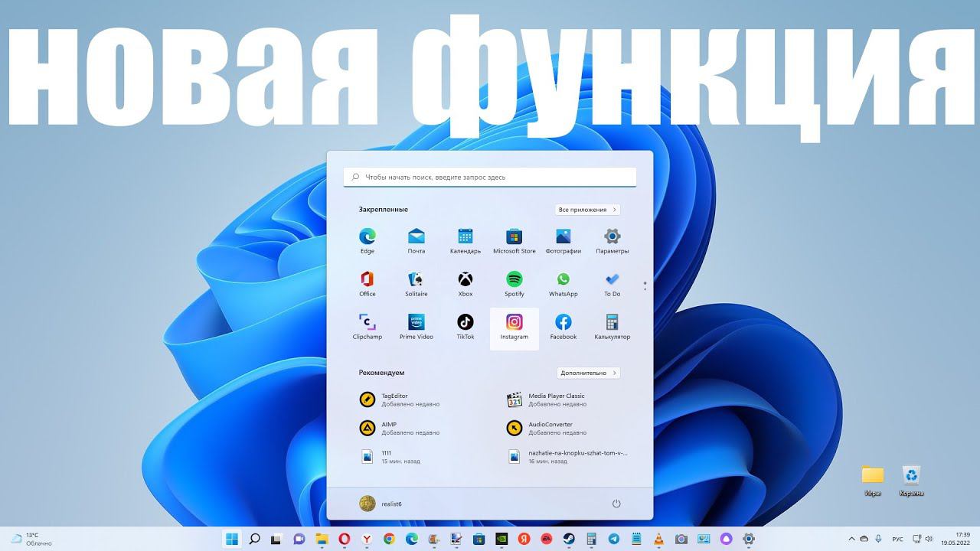
Task: Click the microphone icon in the tray
Action: point(878,539)
